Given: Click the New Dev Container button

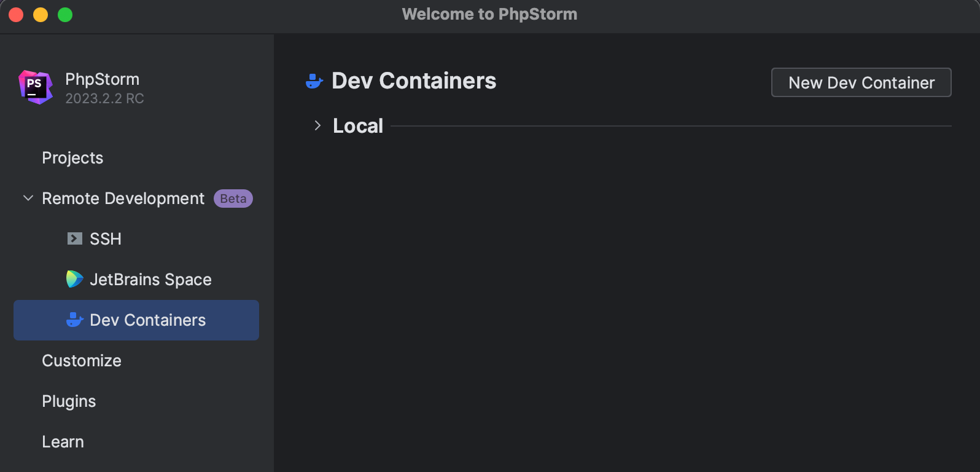Looking at the screenshot, I should click(x=861, y=82).
